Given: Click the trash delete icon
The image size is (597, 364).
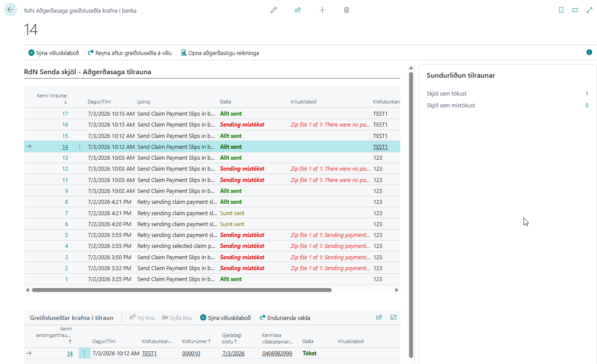Looking at the screenshot, I should 347,10.
